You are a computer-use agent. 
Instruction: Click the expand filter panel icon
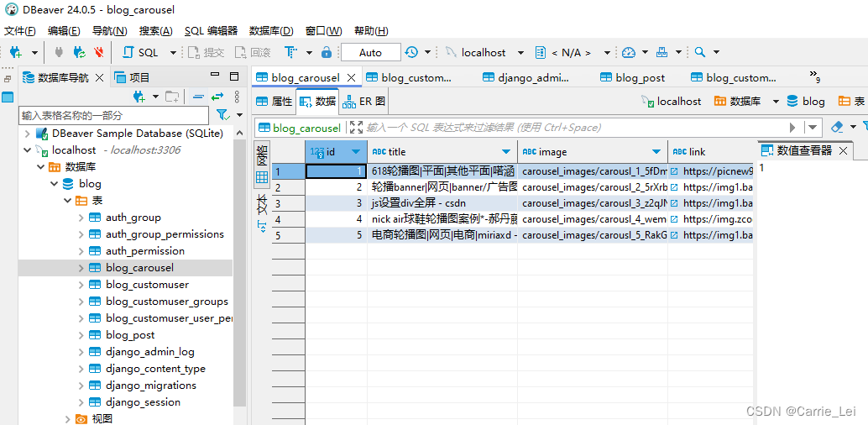pos(356,128)
